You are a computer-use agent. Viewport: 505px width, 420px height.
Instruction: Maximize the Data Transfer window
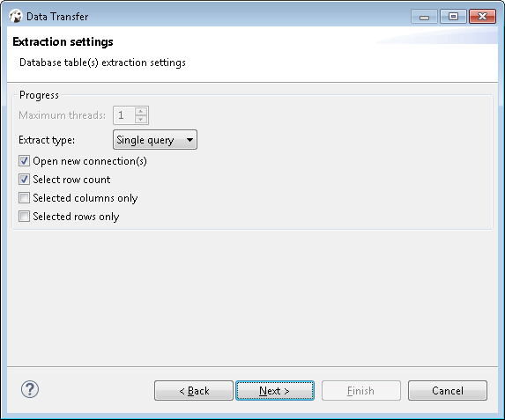[x=453, y=17]
